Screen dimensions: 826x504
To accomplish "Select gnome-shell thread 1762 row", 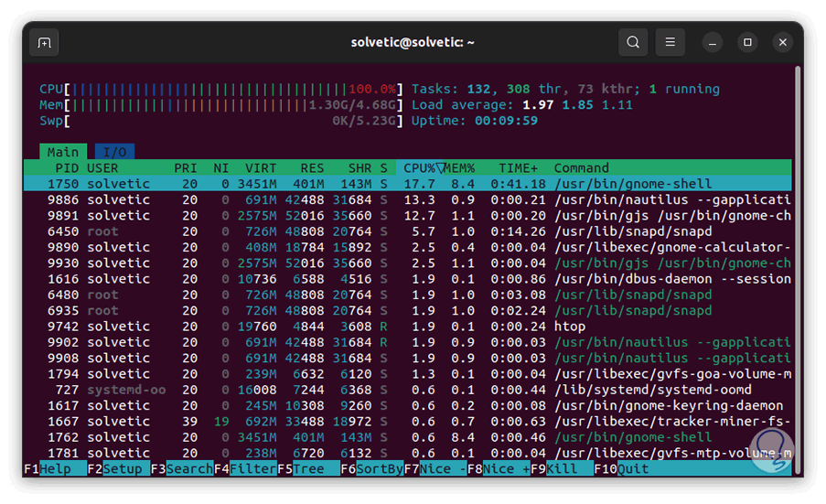I will click(407, 437).
